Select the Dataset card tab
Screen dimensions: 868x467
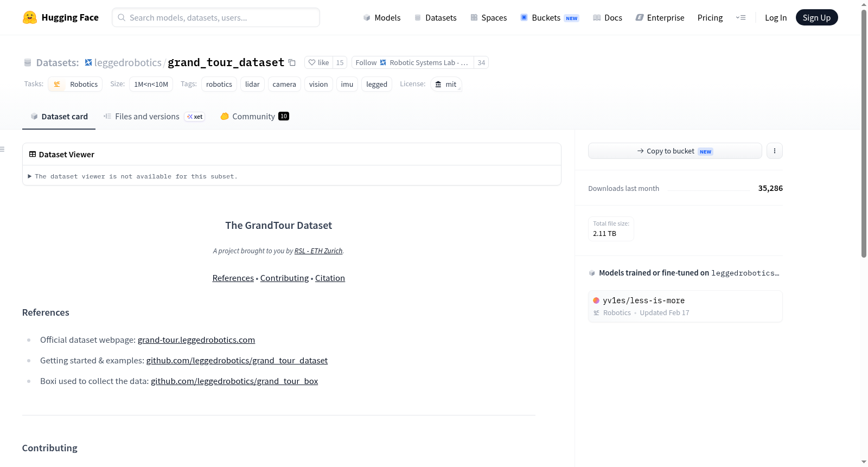click(59, 116)
